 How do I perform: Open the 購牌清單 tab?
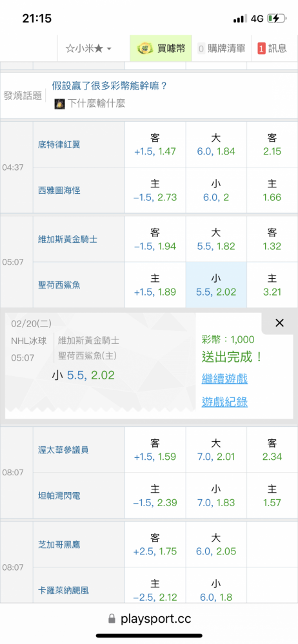pos(221,48)
